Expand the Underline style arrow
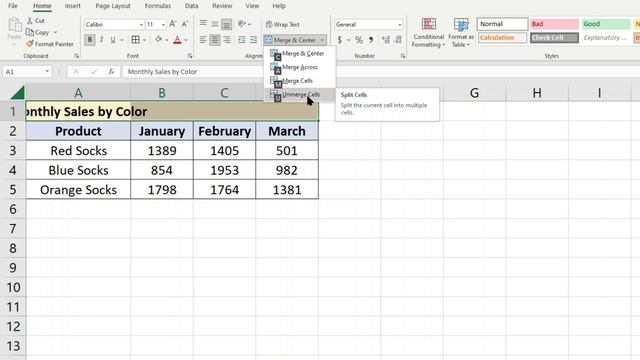 point(122,40)
